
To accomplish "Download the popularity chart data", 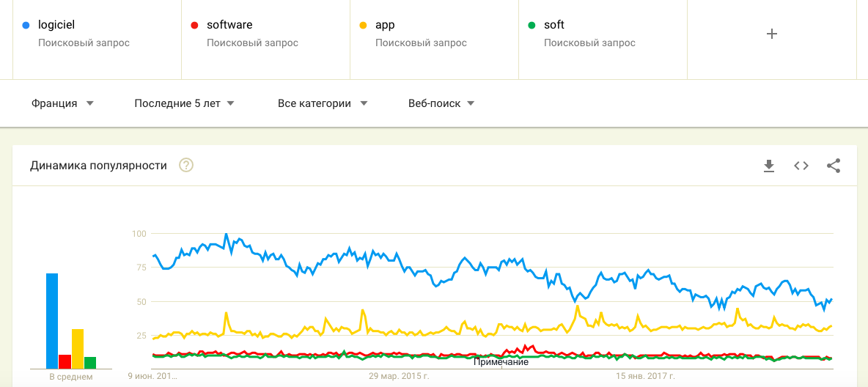I will pyautogui.click(x=769, y=166).
